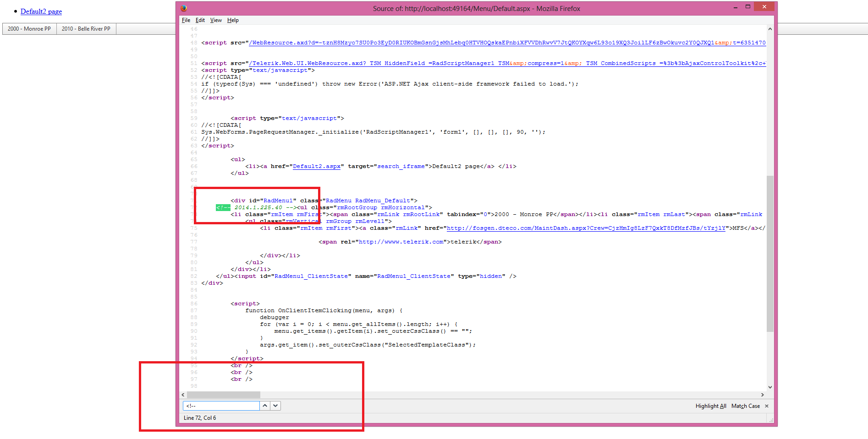The width and height of the screenshot is (868, 439).
Task: Open the fosgen.dteco.com MaintDash link
Action: click(586, 228)
